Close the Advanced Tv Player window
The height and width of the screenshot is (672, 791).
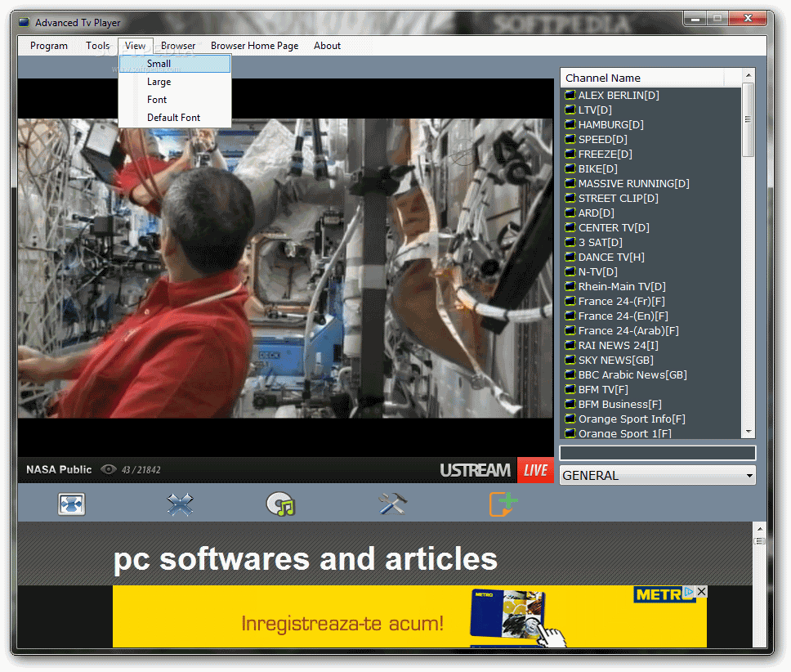[x=749, y=19]
